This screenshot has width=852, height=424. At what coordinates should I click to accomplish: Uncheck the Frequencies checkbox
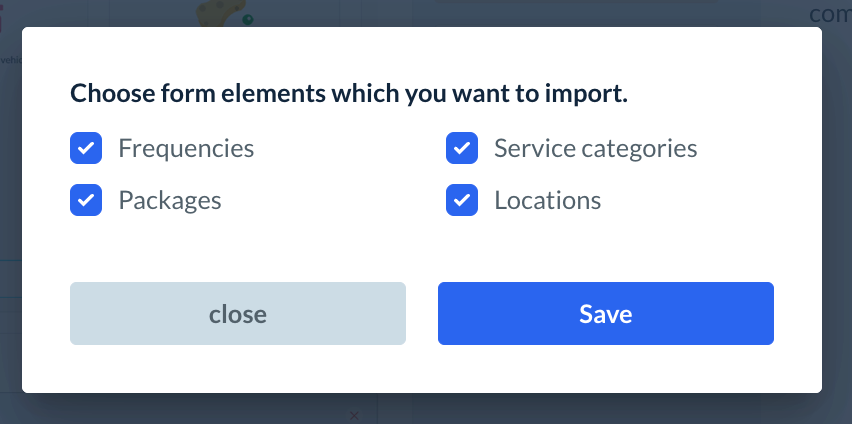coord(86,149)
